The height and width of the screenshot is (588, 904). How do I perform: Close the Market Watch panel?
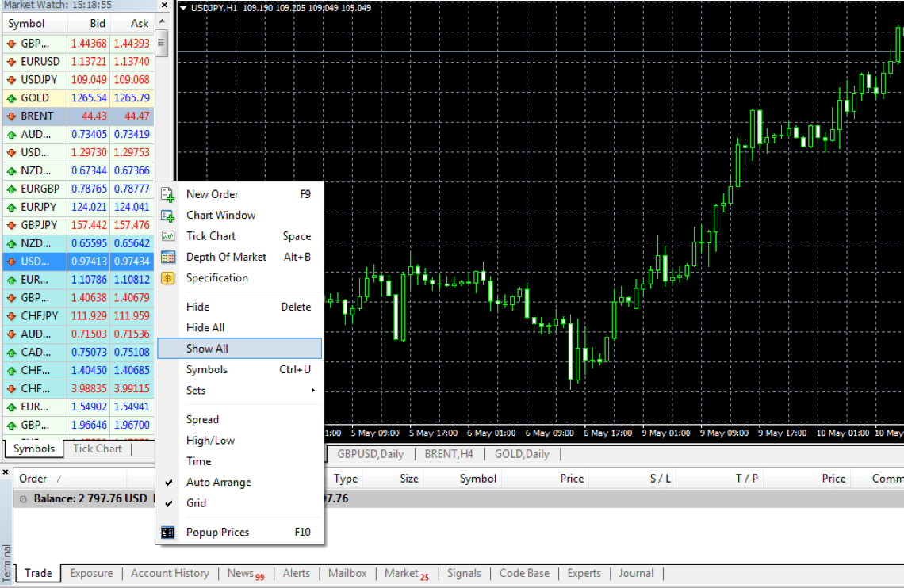(165, 6)
